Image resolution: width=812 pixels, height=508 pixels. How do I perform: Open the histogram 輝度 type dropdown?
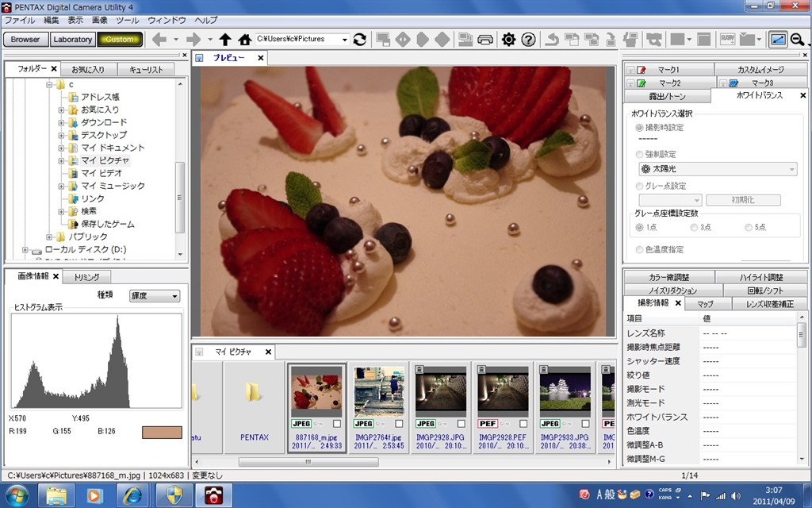154,296
